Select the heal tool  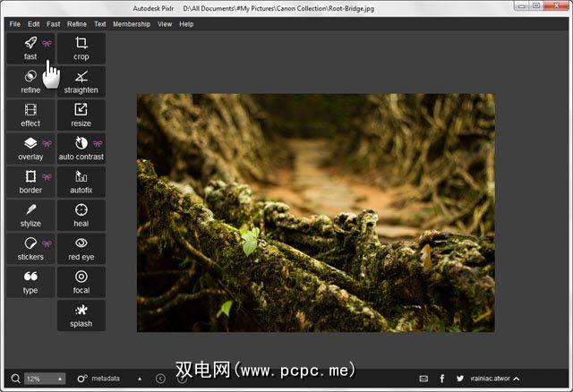point(81,215)
